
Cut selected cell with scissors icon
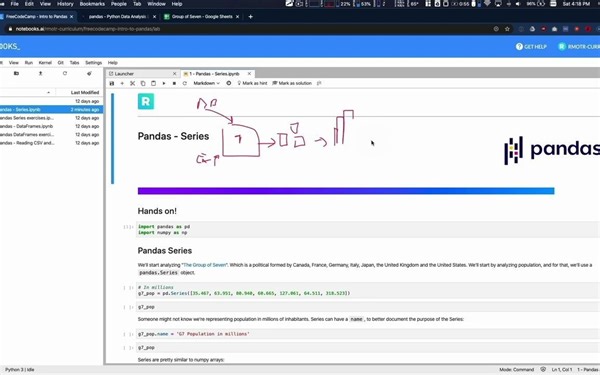point(132,83)
